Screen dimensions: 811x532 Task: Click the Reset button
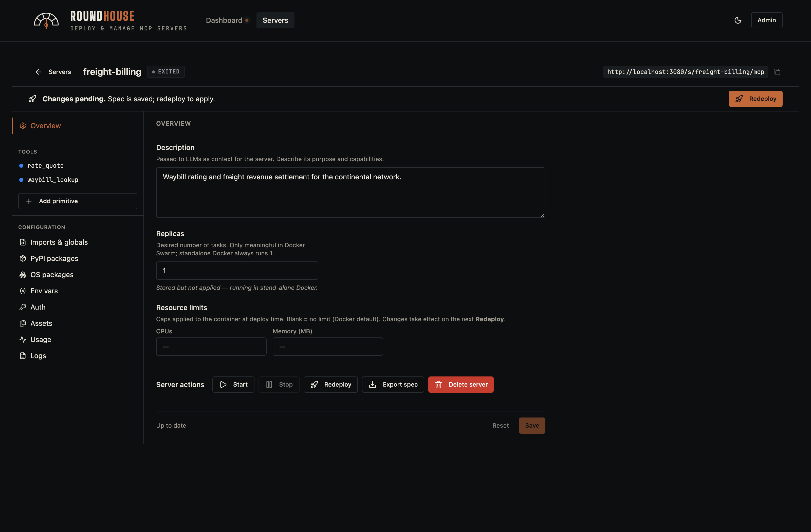(x=500, y=425)
